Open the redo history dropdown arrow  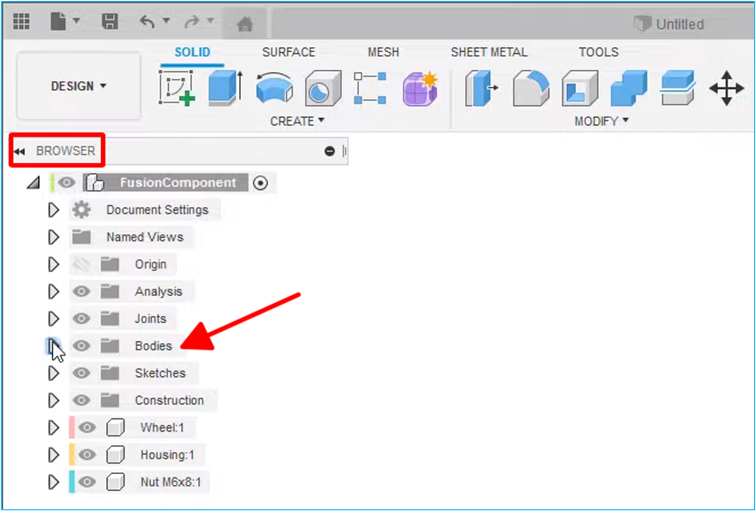211,21
